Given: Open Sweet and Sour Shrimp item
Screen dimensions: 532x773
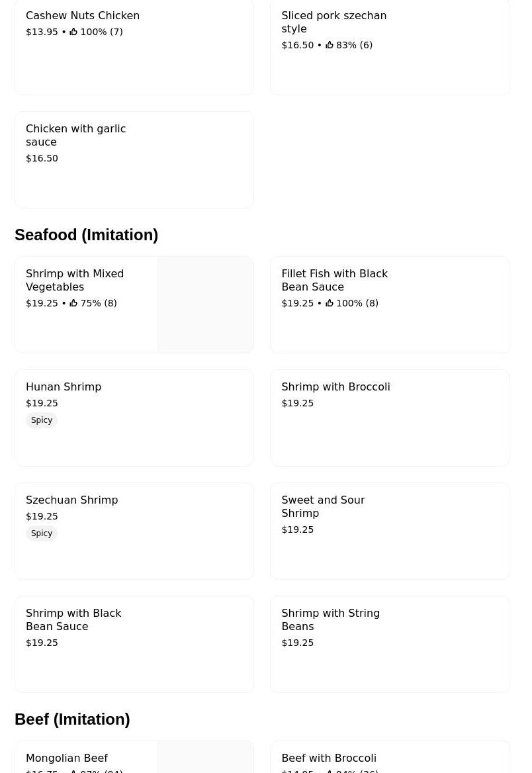Looking at the screenshot, I should tap(390, 531).
